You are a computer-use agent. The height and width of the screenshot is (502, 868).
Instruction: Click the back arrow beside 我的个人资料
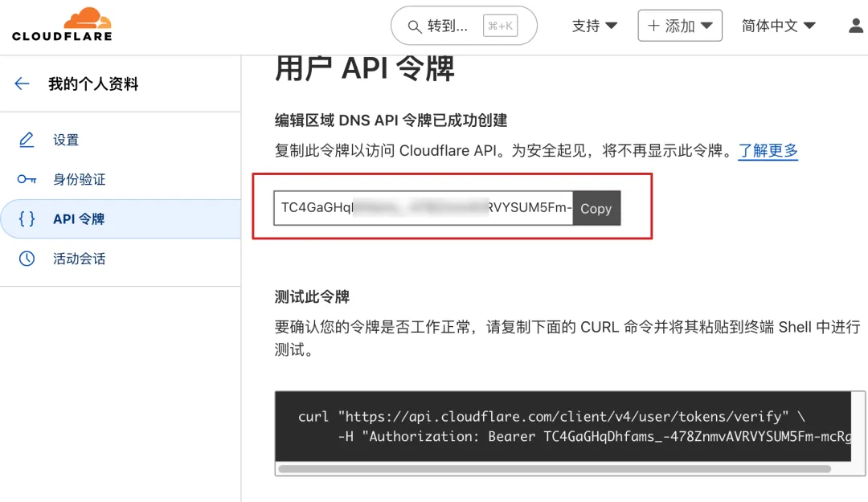(x=22, y=84)
